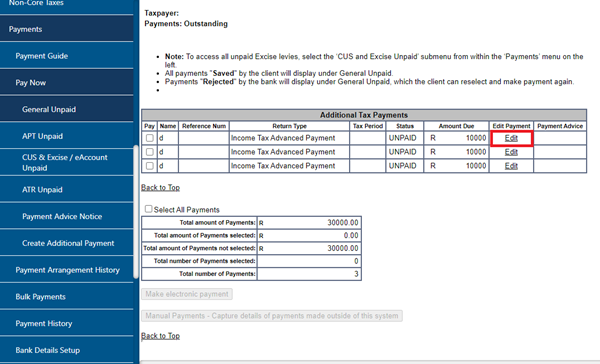The image size is (600, 364).
Task: Expand the Payments menu section
Action: (67, 29)
